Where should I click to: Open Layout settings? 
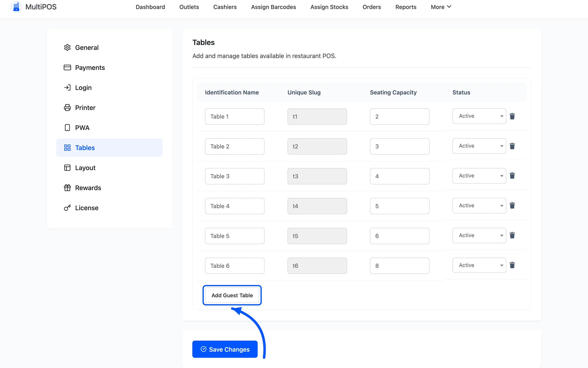point(109,168)
